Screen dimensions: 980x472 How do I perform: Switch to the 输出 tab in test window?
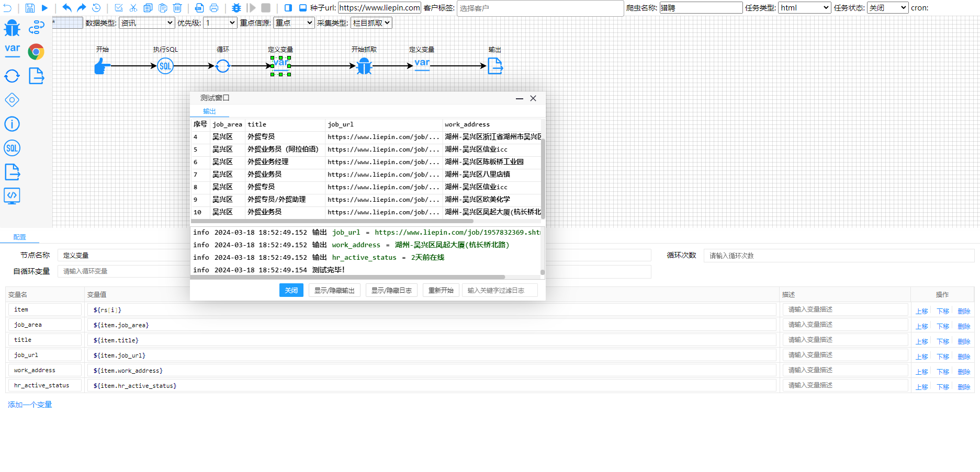point(209,111)
